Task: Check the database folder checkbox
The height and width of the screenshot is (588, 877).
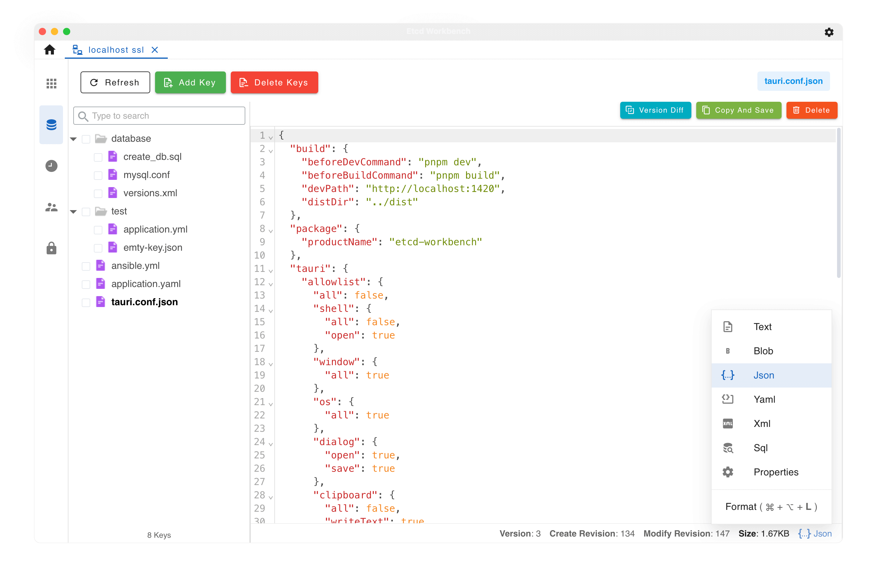Action: pos(86,139)
